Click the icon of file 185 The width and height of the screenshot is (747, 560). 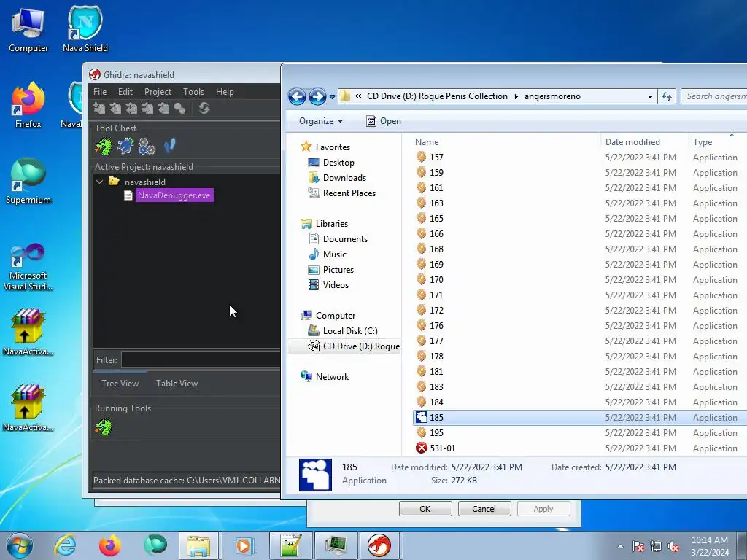pos(421,418)
